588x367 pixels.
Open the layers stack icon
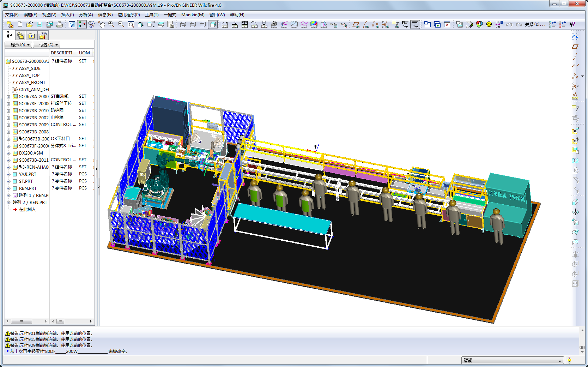160,24
